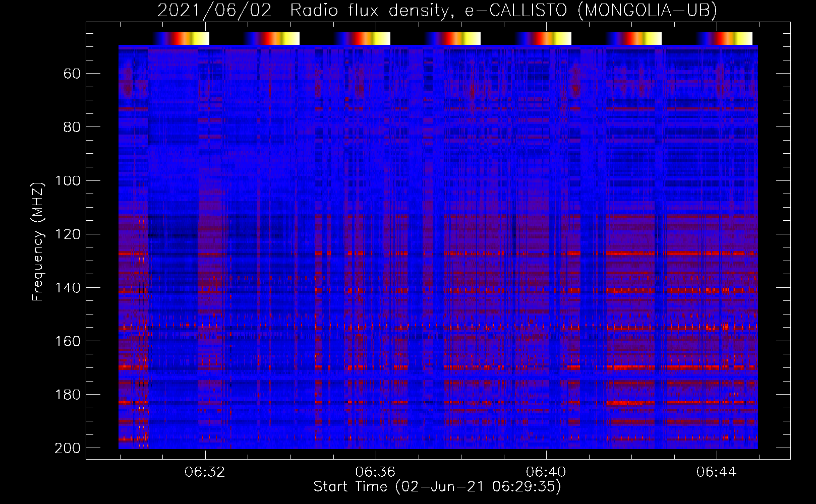Screen dimensions: 816x504
Task: Click the 120 MHz frequency tick label
Action: pos(68,234)
